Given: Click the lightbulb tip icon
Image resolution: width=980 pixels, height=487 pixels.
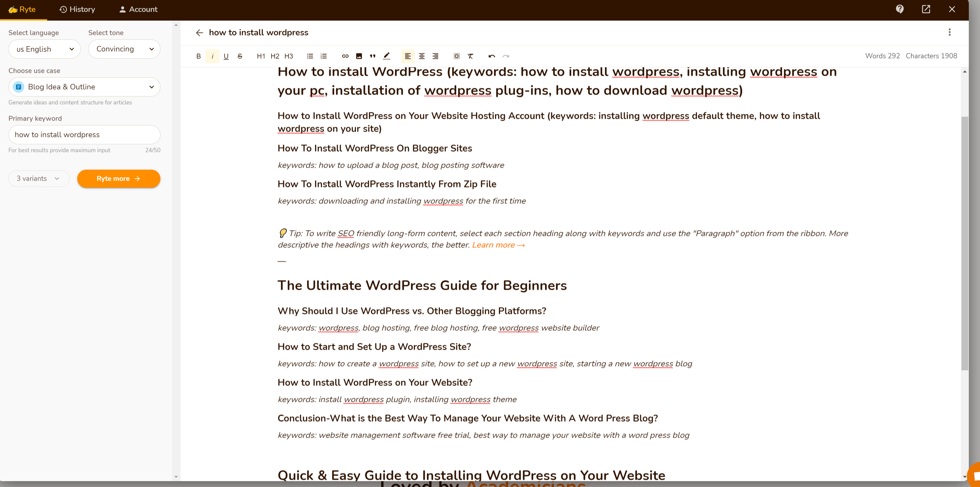Looking at the screenshot, I should 283,233.
